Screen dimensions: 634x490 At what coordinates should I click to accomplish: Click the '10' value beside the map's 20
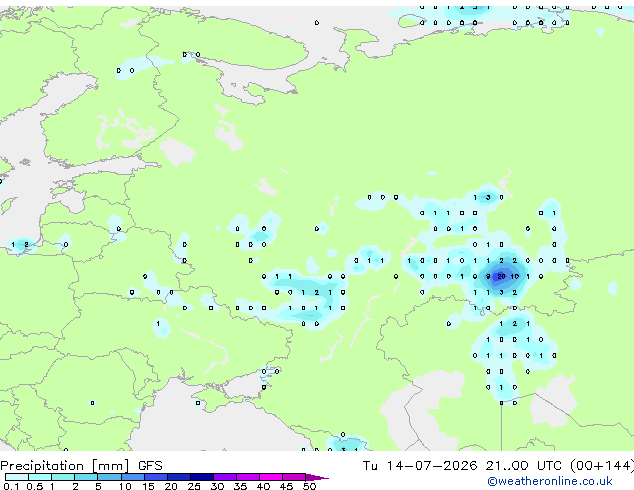click(x=515, y=277)
